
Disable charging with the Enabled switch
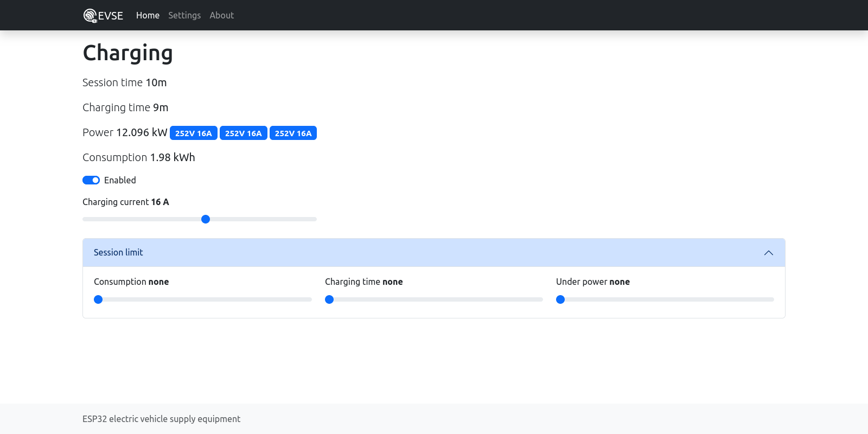click(91, 180)
